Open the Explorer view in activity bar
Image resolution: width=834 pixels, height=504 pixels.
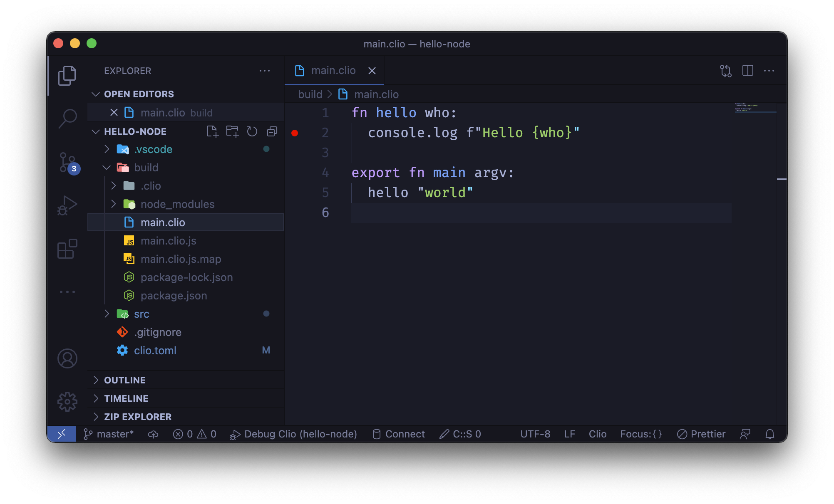click(x=67, y=75)
